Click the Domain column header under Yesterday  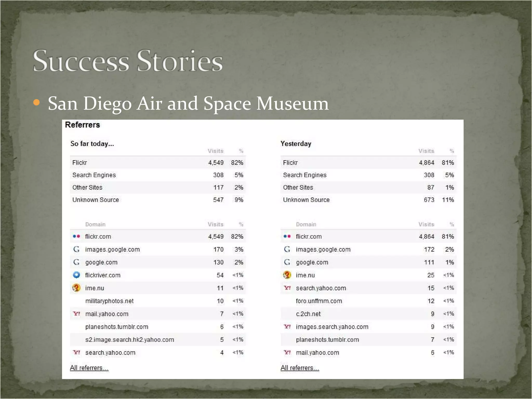tap(306, 224)
